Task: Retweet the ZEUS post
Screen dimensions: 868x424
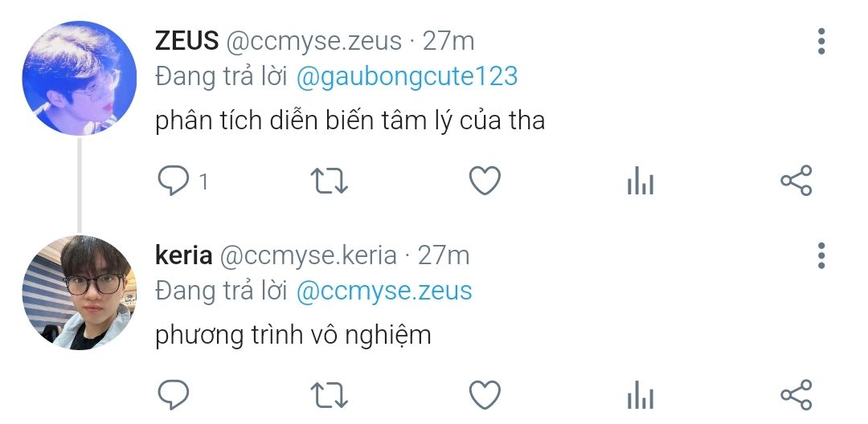Action: pyautogui.click(x=329, y=181)
